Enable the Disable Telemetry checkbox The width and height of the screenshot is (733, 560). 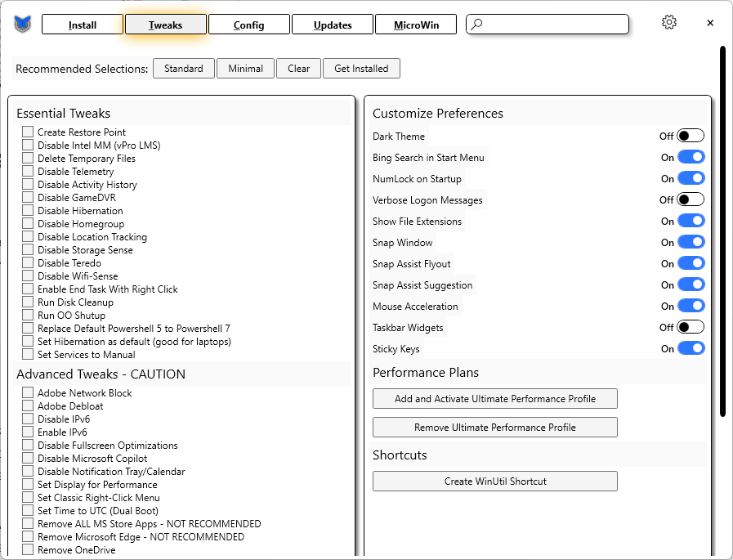[28, 171]
